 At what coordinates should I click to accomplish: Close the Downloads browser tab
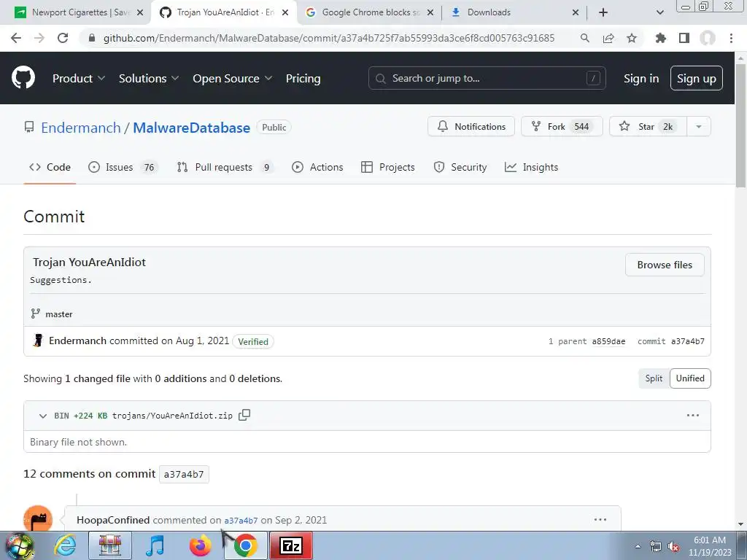[x=575, y=12]
